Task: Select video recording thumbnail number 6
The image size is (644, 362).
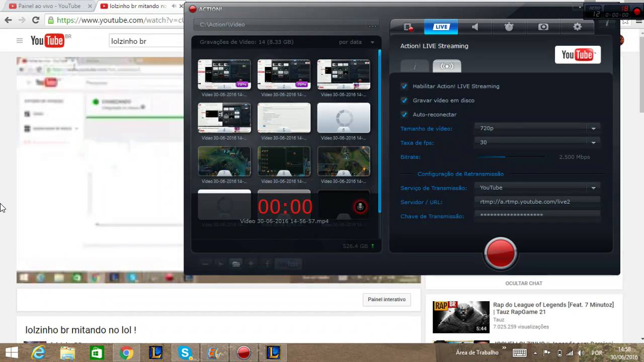Action: [344, 118]
